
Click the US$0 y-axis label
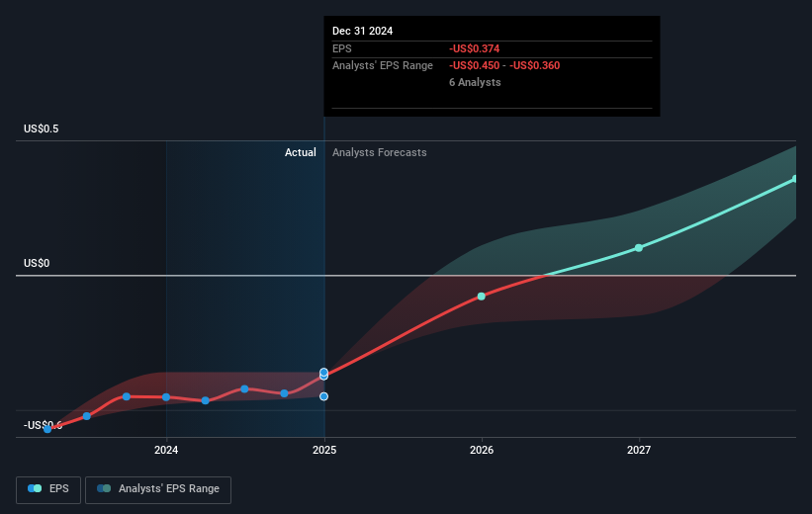[x=37, y=263]
